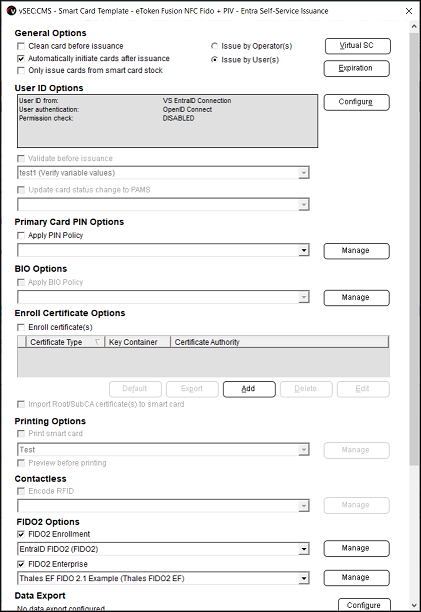Open the Virtual SC settings

(357, 46)
